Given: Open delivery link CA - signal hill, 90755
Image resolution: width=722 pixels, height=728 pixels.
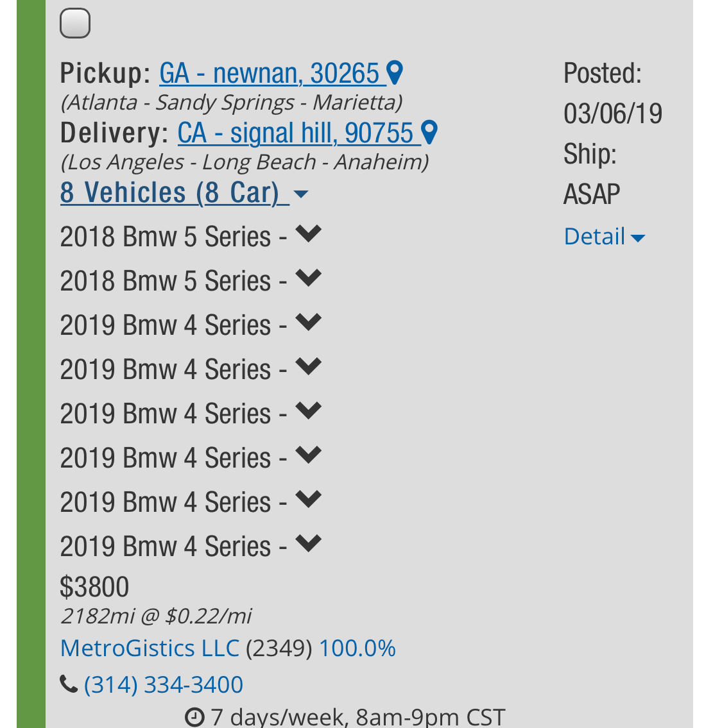Looking at the screenshot, I should tap(295, 133).
